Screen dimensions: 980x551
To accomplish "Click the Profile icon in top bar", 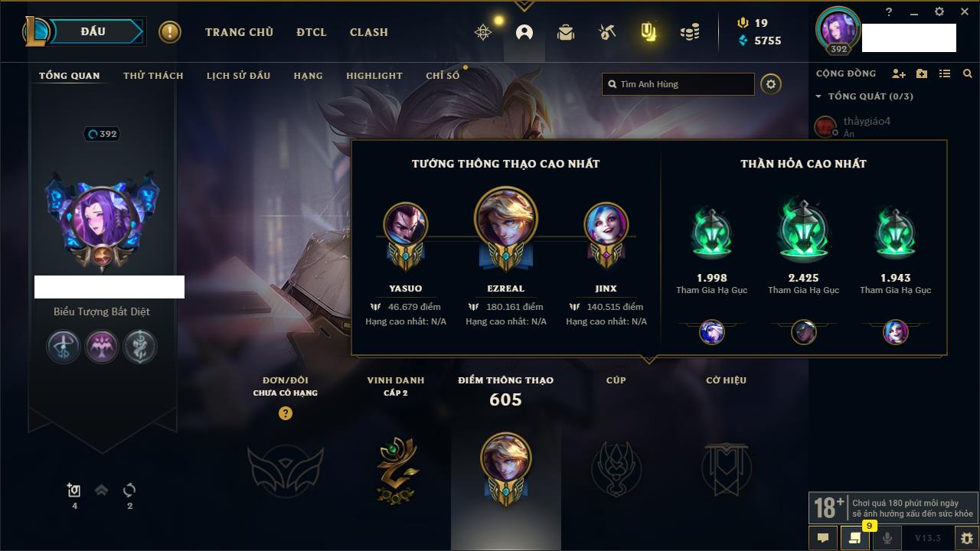I will click(524, 32).
